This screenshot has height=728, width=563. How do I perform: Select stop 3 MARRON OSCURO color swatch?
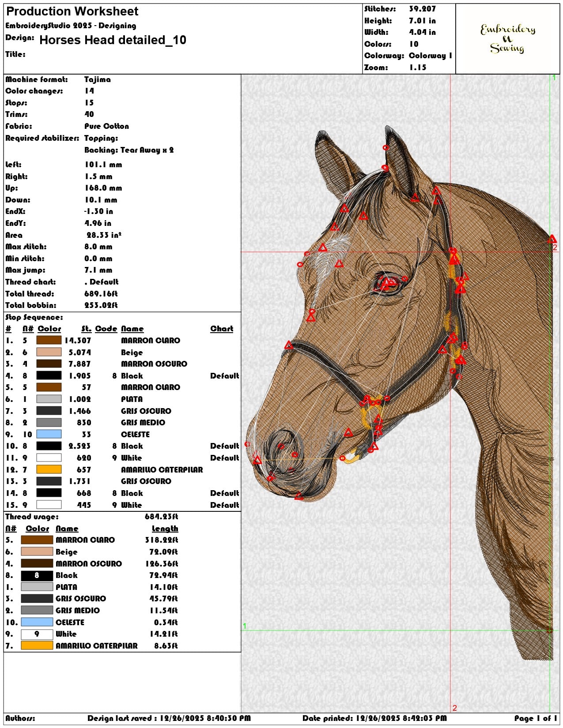coord(49,364)
